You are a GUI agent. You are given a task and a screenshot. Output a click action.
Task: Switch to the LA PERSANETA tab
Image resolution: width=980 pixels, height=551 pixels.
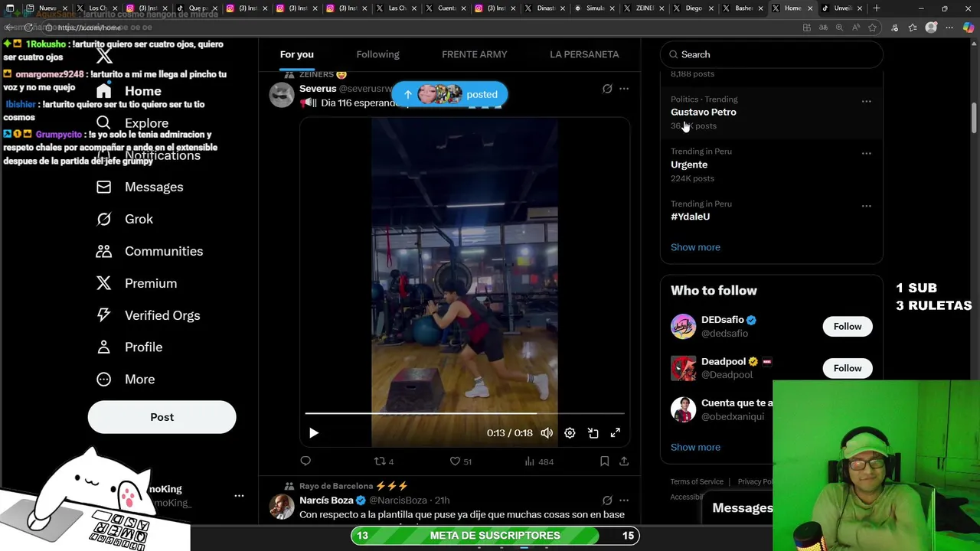pos(584,54)
